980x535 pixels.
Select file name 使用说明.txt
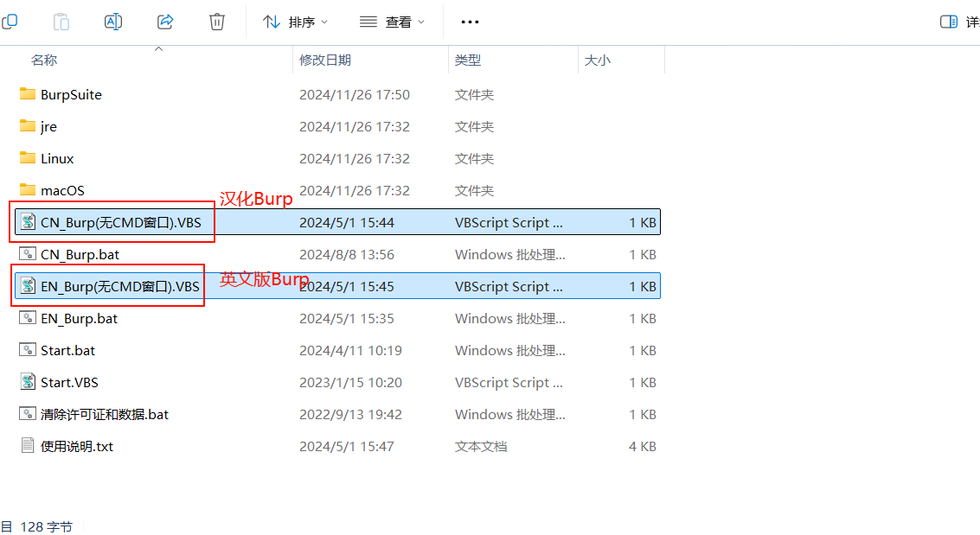[x=77, y=446]
